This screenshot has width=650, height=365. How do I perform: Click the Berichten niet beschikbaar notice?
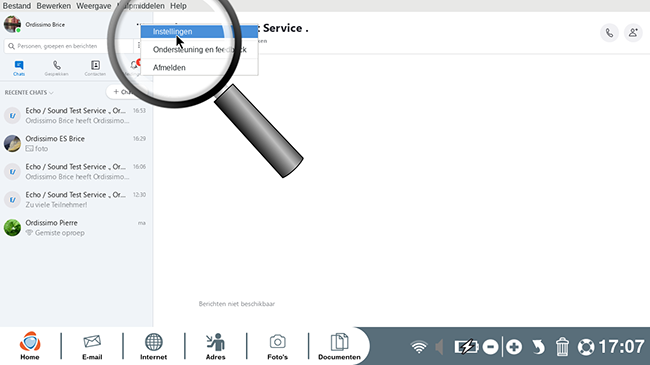(237, 304)
